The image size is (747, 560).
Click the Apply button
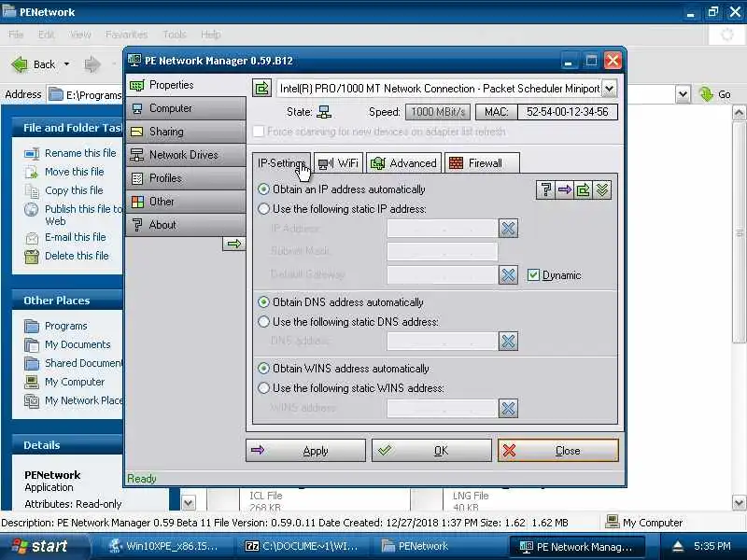click(306, 451)
